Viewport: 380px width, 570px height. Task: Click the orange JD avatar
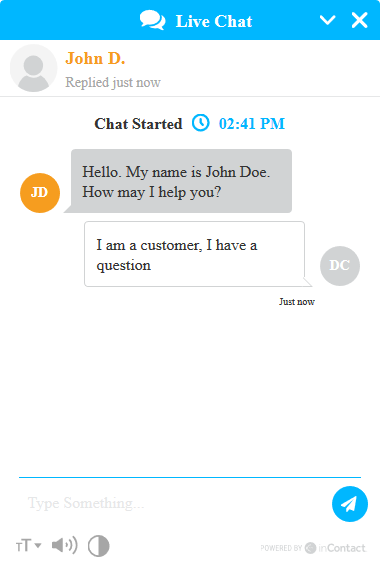point(40,193)
